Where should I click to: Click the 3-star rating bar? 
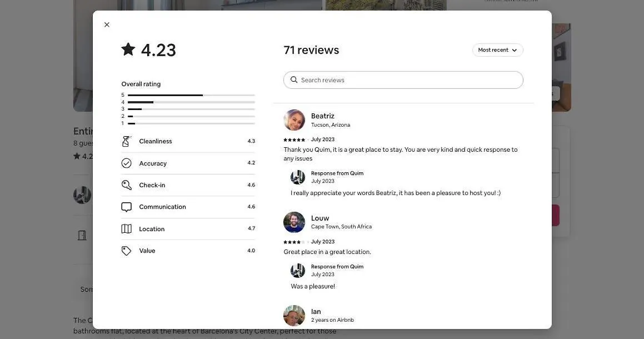point(191,109)
